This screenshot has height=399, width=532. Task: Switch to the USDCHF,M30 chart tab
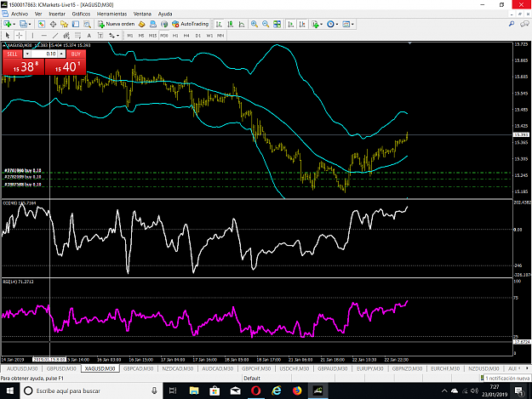[x=295, y=368]
